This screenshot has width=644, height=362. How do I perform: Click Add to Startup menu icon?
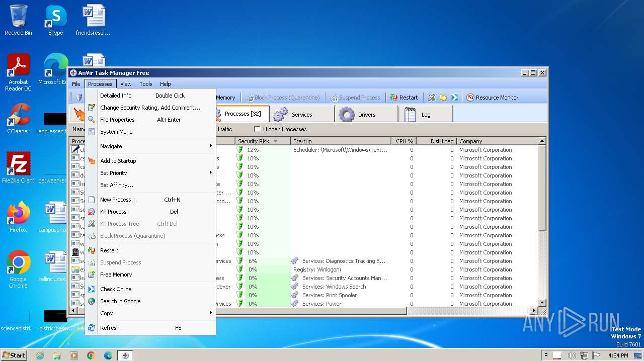(91, 161)
